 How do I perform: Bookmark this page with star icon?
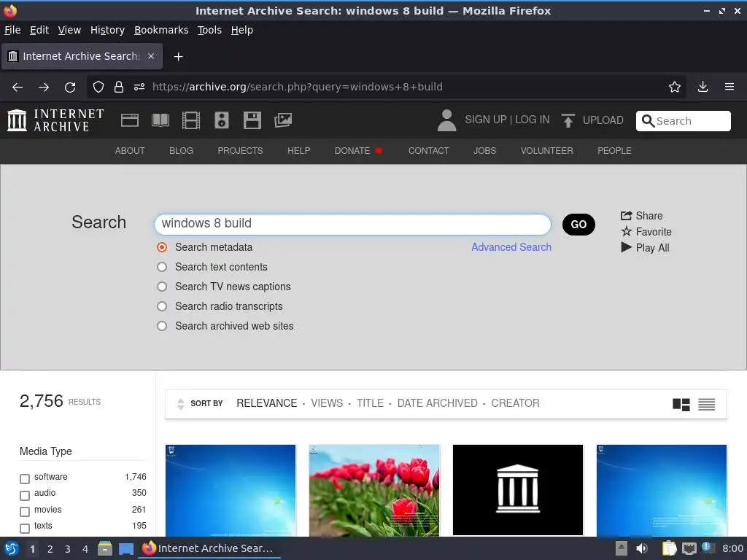[674, 87]
